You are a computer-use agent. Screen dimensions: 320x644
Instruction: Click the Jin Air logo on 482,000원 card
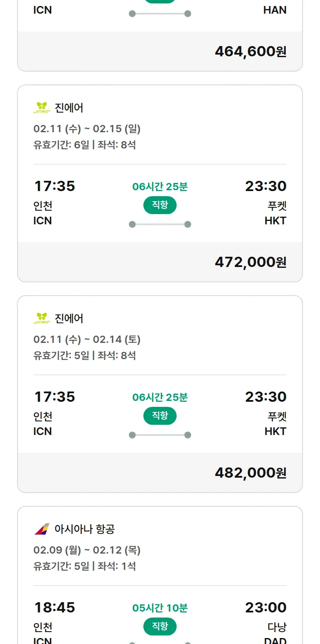[x=42, y=319]
